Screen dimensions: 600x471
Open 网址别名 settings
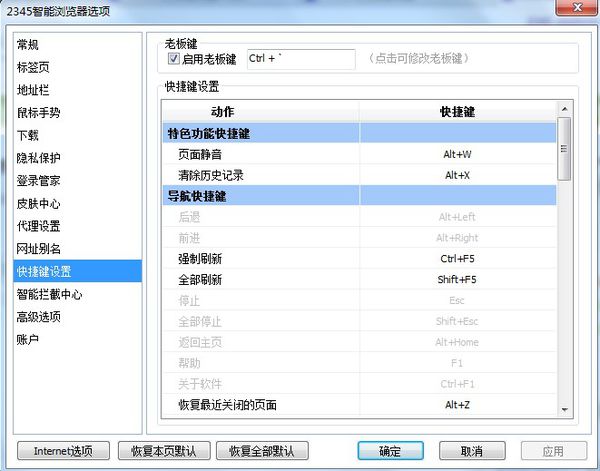[77, 249]
